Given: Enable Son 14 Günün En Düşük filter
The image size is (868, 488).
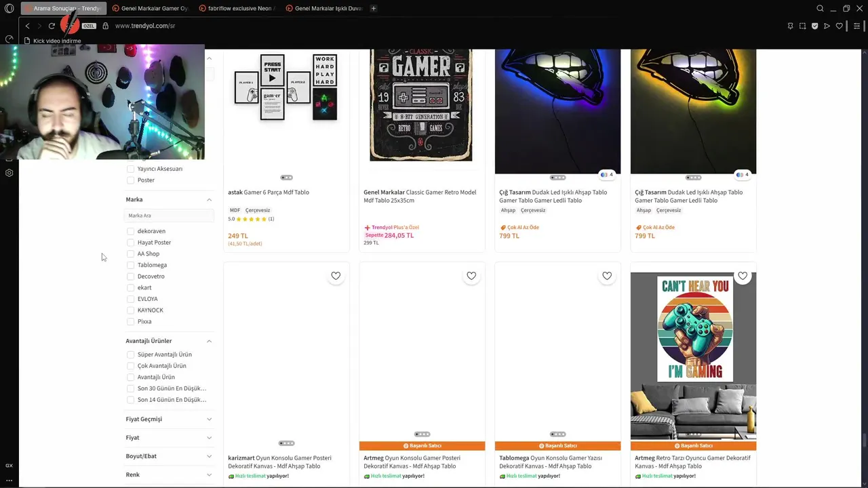Looking at the screenshot, I should (131, 400).
